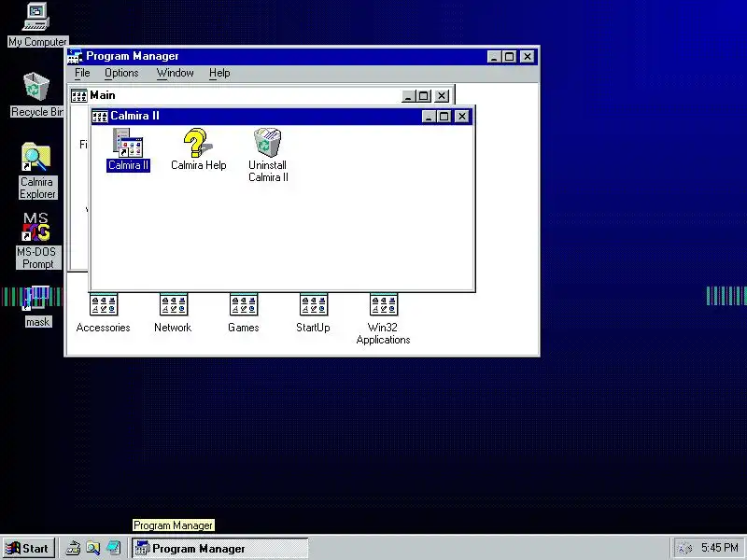Click the first quick launch tray icon
The image size is (747, 560).
tap(73, 548)
